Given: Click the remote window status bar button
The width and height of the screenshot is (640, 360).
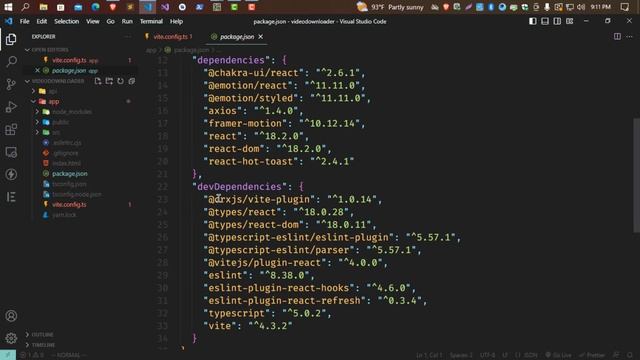Looking at the screenshot, I should pos(8,355).
